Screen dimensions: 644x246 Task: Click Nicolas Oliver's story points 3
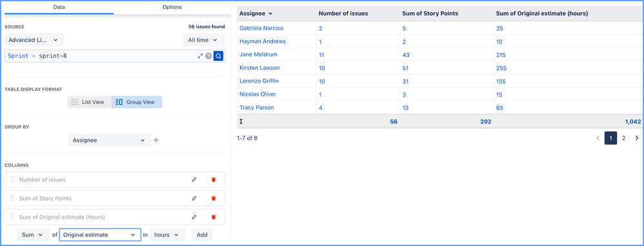click(404, 94)
